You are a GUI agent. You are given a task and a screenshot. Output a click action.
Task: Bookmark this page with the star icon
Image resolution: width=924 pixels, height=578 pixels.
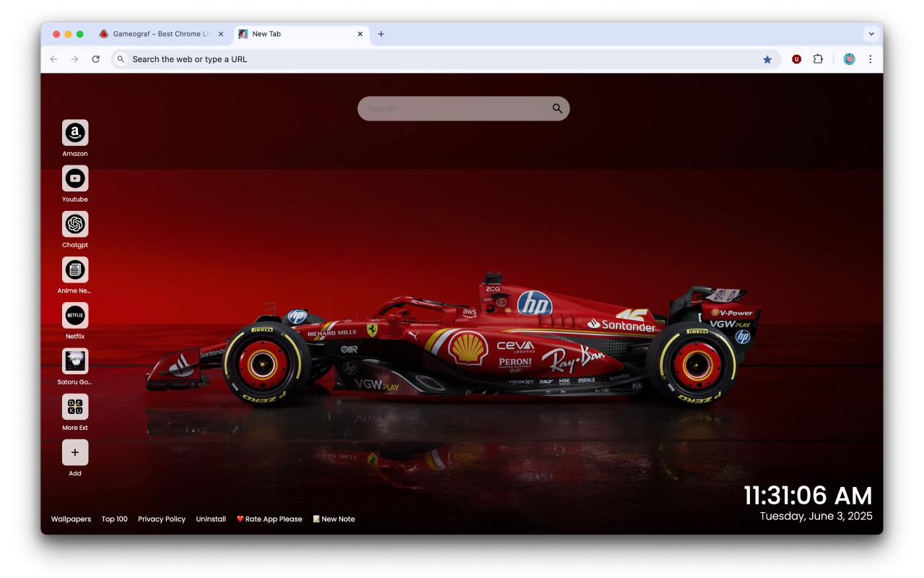[767, 59]
